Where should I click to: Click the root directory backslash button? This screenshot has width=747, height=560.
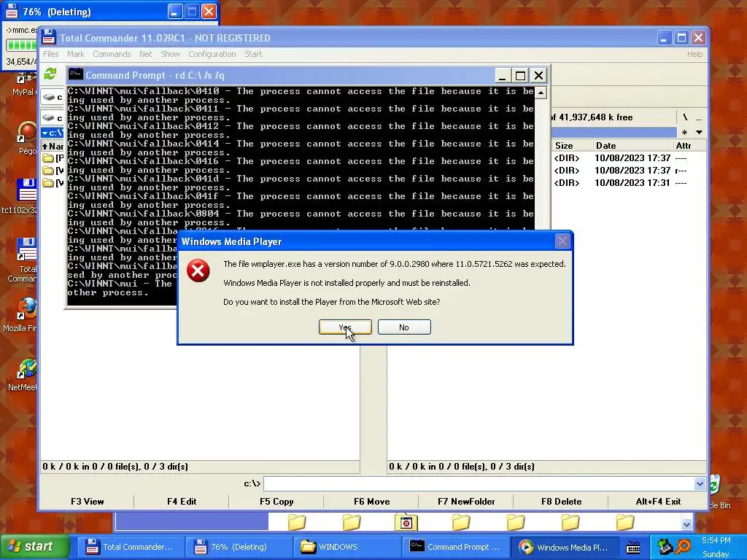[685, 117]
